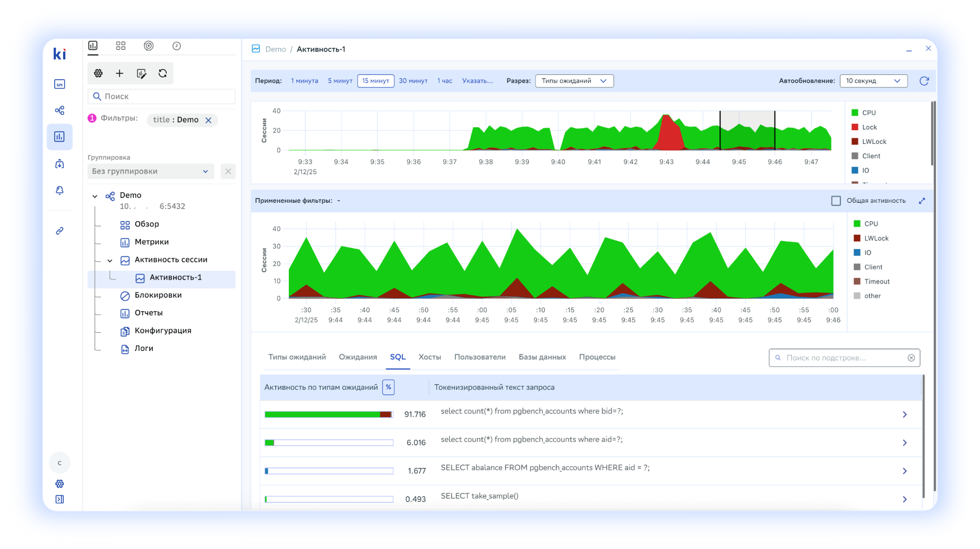This screenshot has height=549, width=980.
Task: Click the plus add icon
Action: click(119, 73)
